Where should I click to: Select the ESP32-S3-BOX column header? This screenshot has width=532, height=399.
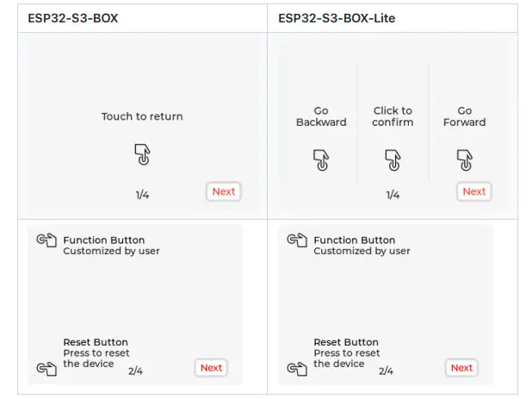[x=73, y=17]
